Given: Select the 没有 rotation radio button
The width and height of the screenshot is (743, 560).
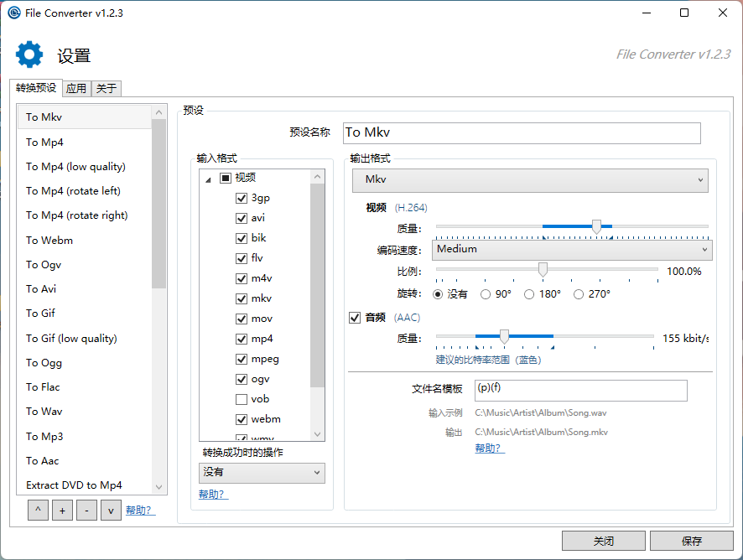Looking at the screenshot, I should [x=438, y=294].
